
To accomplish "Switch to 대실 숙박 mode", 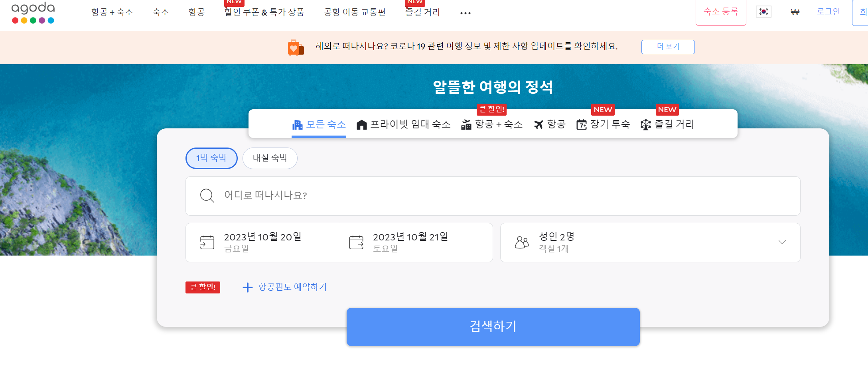I will click(270, 158).
